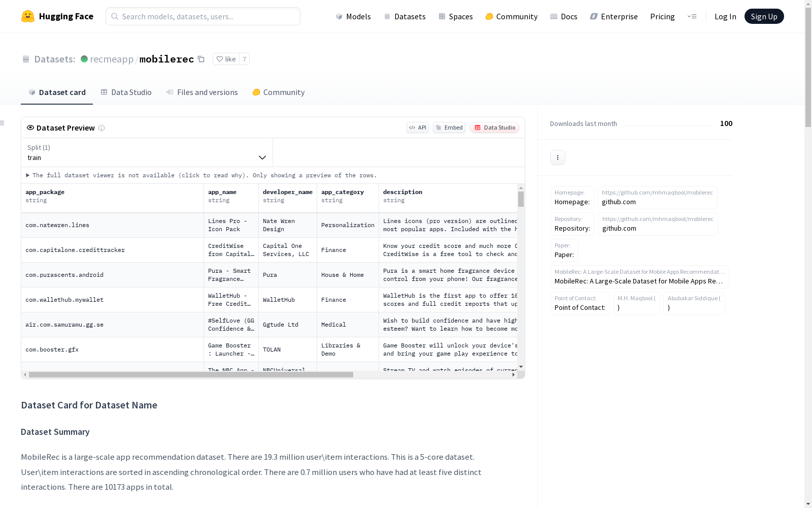The width and height of the screenshot is (812, 508).
Task: Click the app_category column header
Action: 348,198
